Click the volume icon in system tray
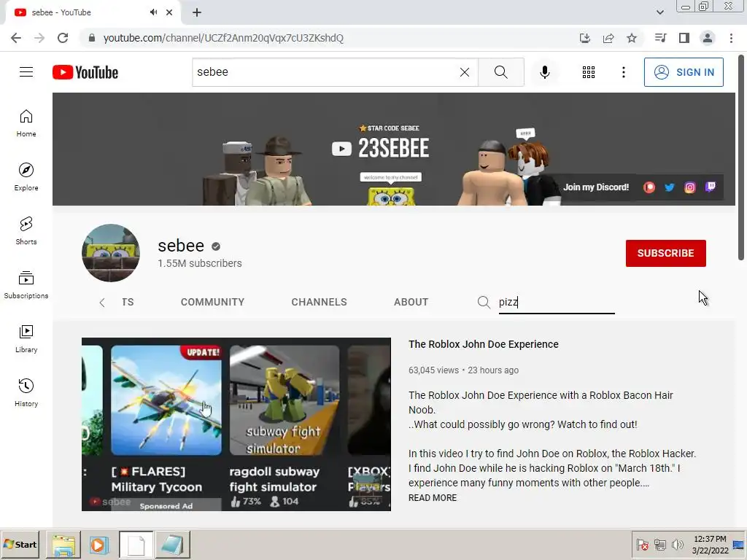Image resolution: width=747 pixels, height=560 pixels. [x=678, y=544]
